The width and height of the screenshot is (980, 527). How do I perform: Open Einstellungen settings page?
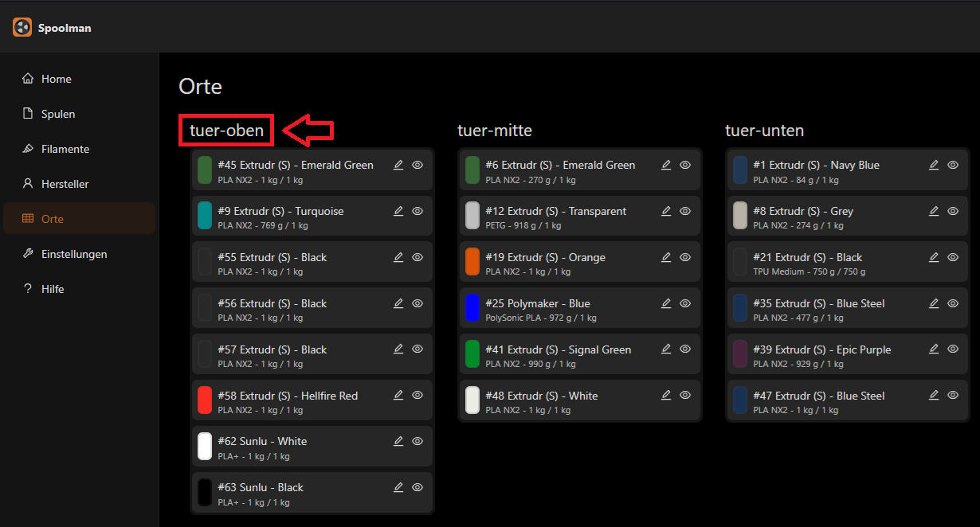[74, 254]
